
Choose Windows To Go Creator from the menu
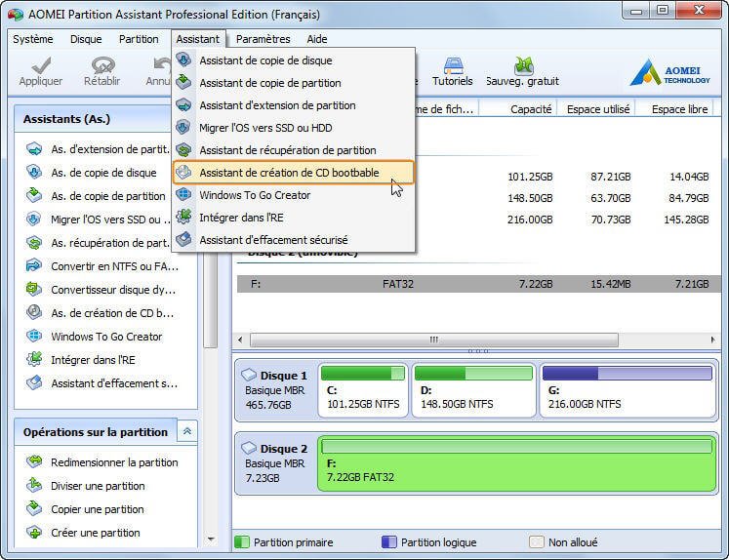point(294,195)
